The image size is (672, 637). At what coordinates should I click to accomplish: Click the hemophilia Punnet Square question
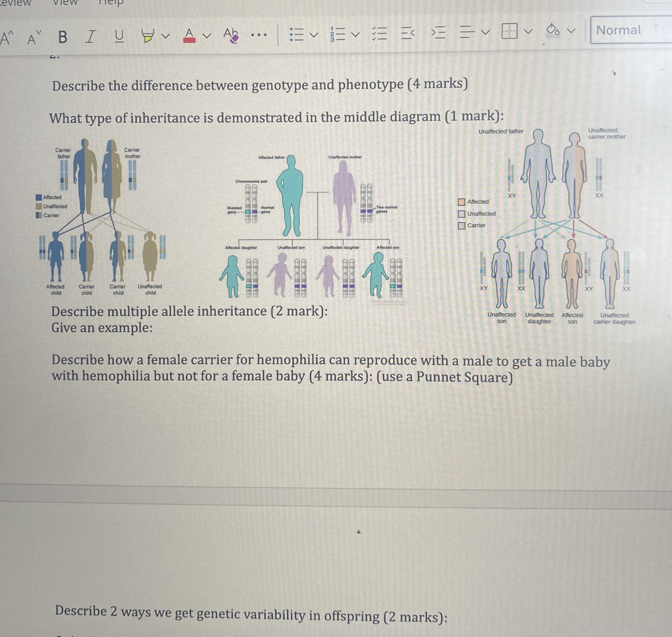(330, 369)
